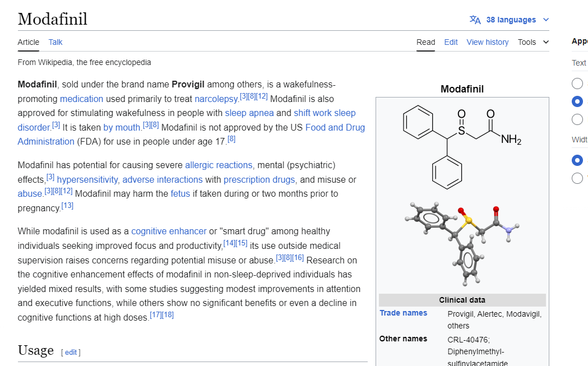The height and width of the screenshot is (366, 588).
Task: Open the Edit tab
Action: [x=451, y=42]
